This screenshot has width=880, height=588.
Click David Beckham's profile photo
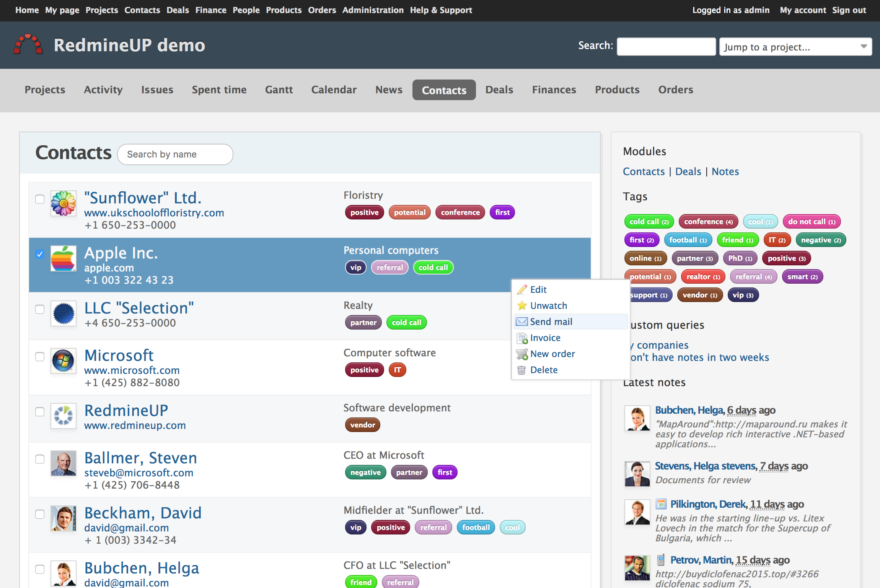64,519
